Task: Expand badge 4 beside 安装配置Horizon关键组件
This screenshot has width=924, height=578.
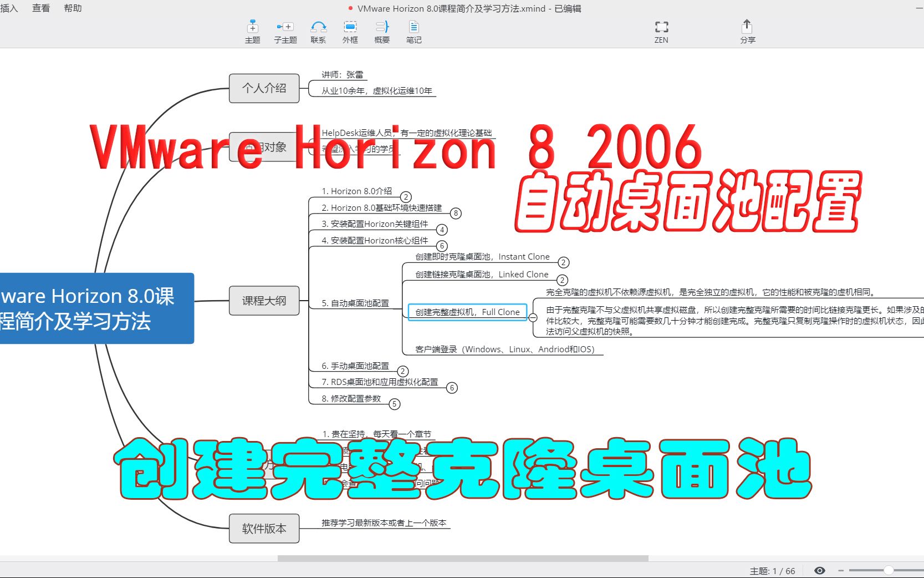Action: coord(442,230)
